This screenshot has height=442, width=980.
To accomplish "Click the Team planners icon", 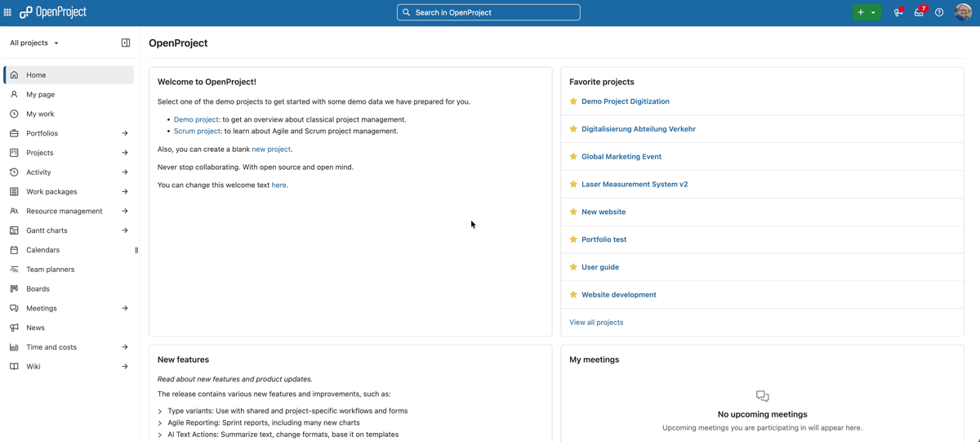I will 14,270.
